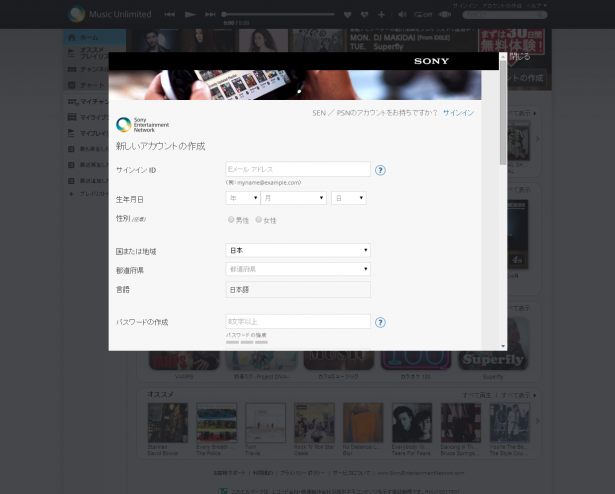Click the Rock 'N' Roll Star Oasis album cover
The width and height of the screenshot is (615, 494).
[x=314, y=423]
